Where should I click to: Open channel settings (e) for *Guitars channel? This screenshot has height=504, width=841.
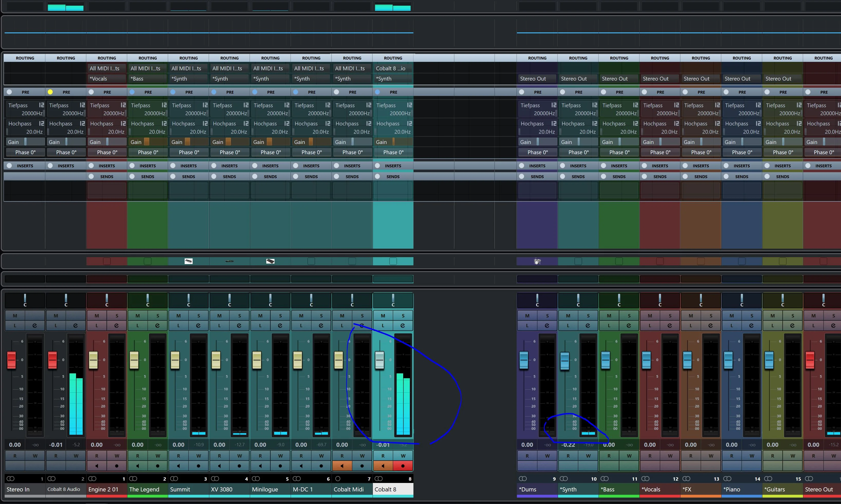792,325
